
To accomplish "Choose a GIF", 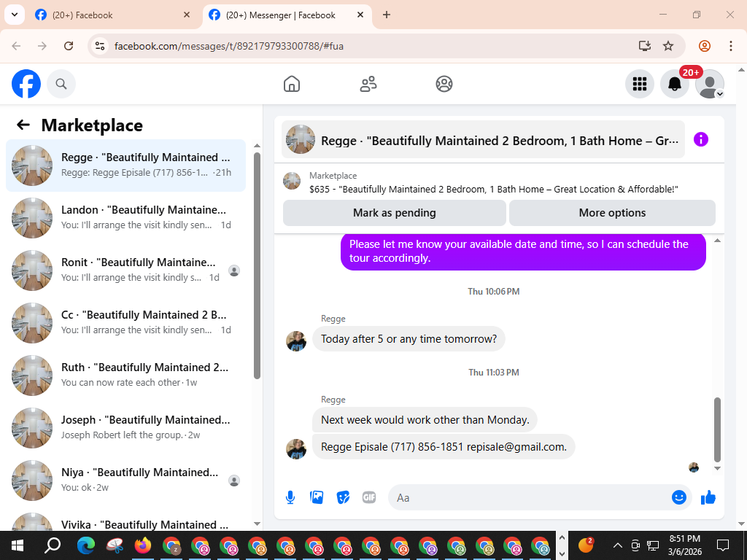I will click(369, 497).
